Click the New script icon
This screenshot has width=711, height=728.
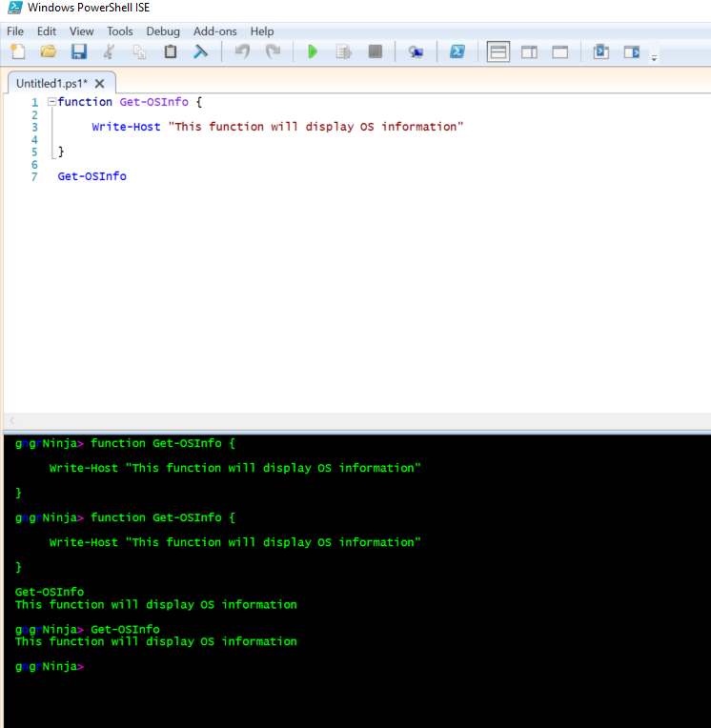coord(17,51)
